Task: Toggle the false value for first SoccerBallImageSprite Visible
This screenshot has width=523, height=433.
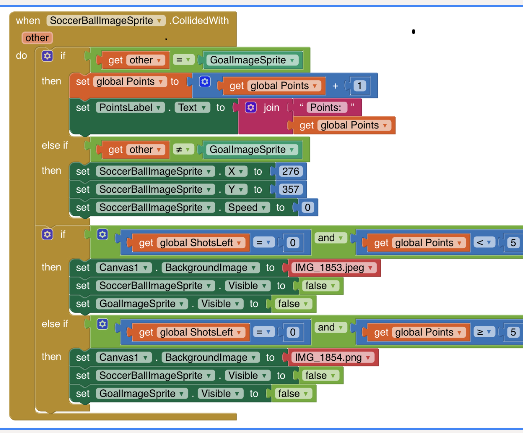Action: pos(320,286)
